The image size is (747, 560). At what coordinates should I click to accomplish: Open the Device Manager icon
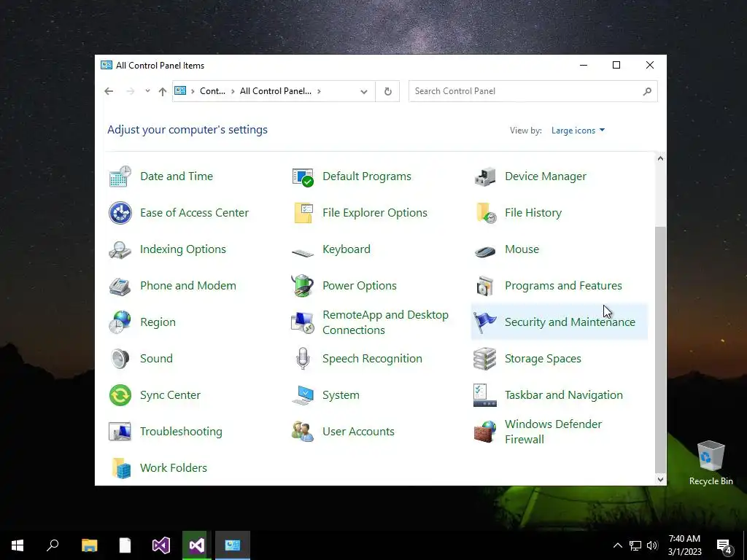(x=485, y=176)
